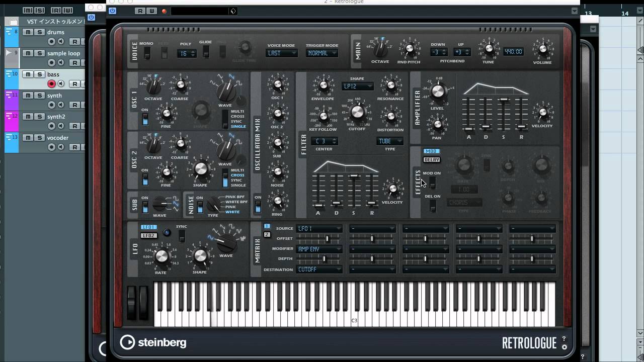Viewport: 644px width, 362px height.
Task: Toggle LFO Sync switch
Action: coord(182,236)
